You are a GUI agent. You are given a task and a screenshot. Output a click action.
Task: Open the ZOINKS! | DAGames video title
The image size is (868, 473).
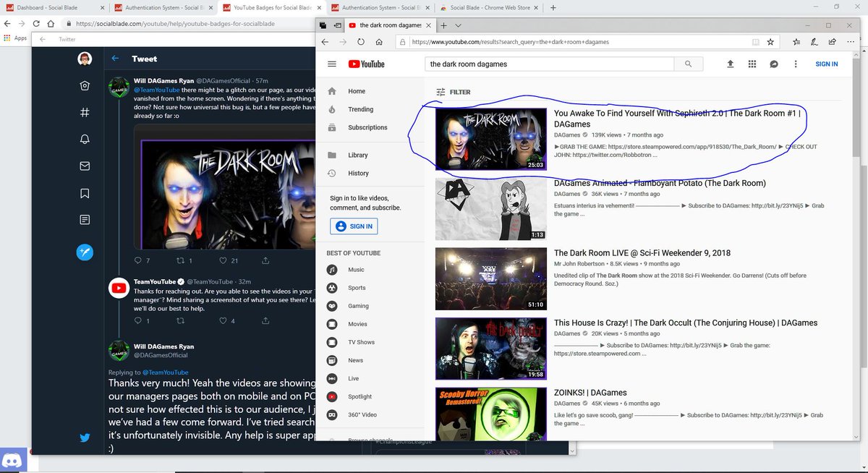point(590,393)
